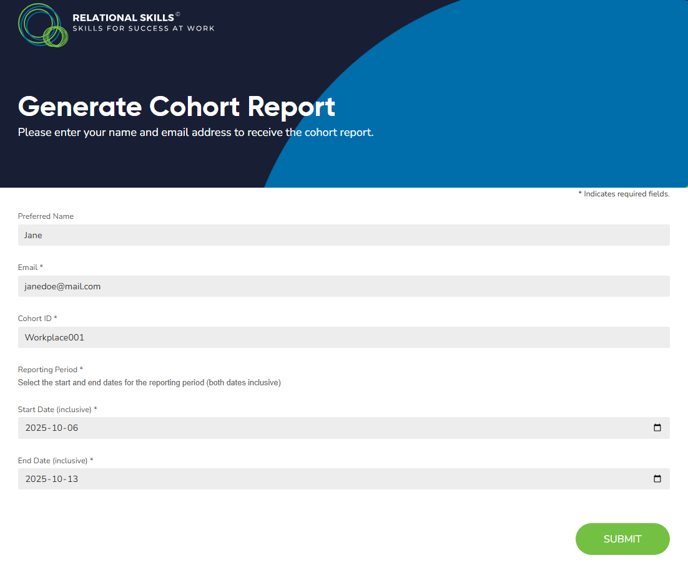Click the Reporting Period section label
This screenshot has width=688, height=563.
pyautogui.click(x=49, y=369)
